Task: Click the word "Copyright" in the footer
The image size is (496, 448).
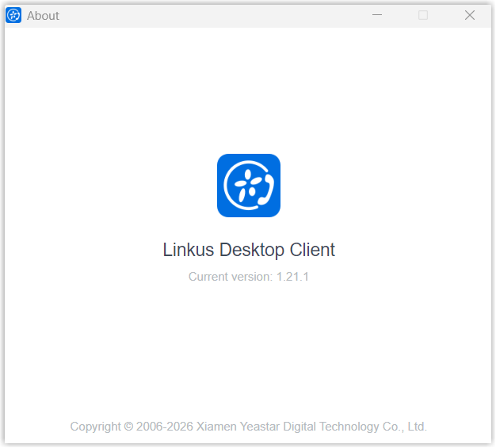Action: coord(95,427)
